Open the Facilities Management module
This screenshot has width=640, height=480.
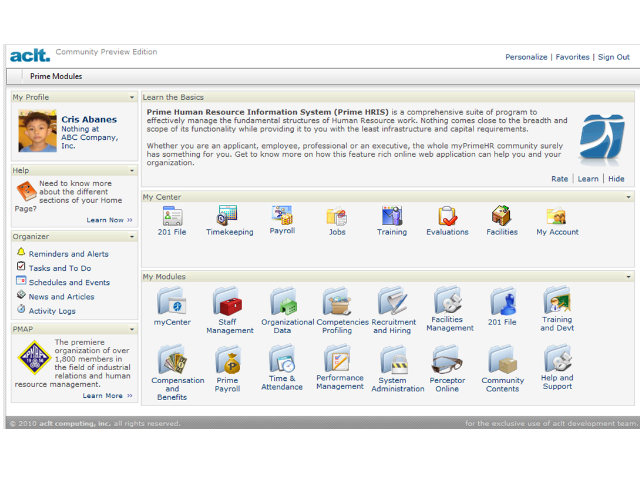[448, 300]
